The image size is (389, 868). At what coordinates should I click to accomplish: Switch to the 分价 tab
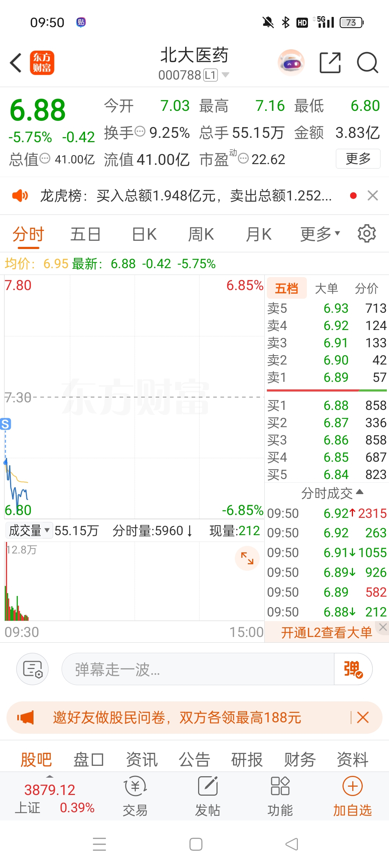point(366,288)
